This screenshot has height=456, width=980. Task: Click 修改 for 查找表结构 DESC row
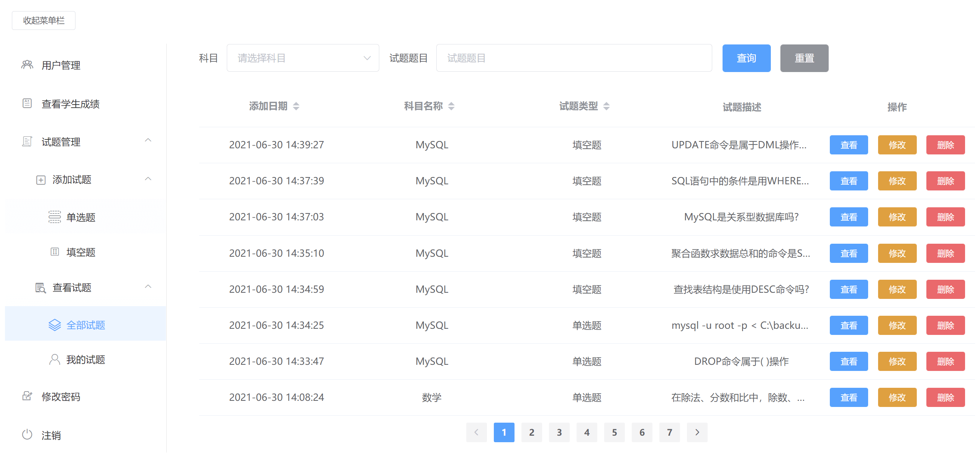[x=897, y=289]
